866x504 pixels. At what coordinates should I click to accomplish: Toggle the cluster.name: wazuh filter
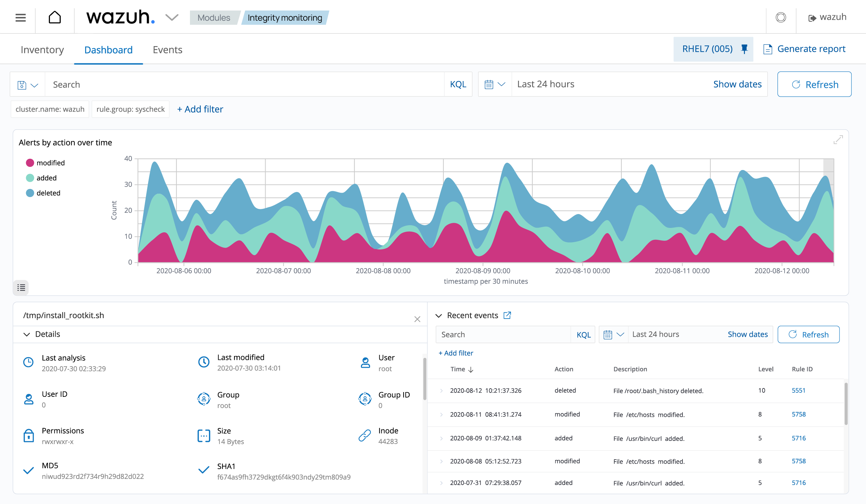[x=51, y=109]
